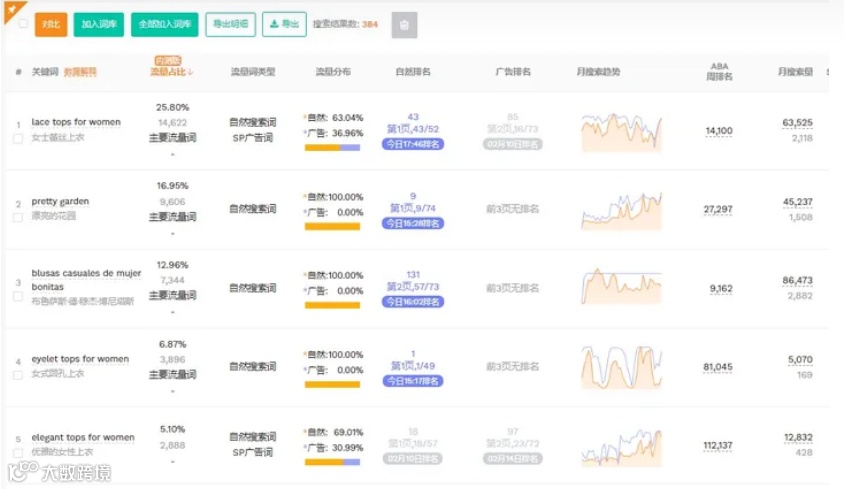Tick checkbox for blusas casuales de mujer bonitas
Viewport: 844px width, 489px height.
18,296
